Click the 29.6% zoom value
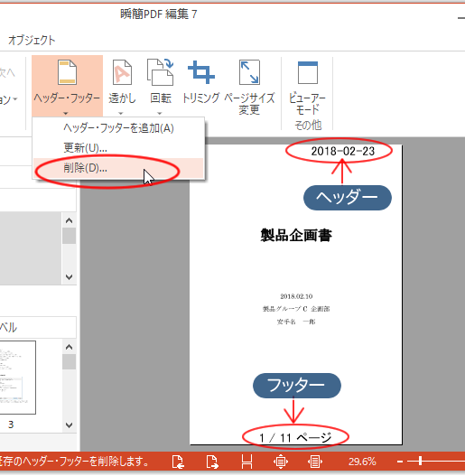The width and height of the screenshot is (465, 476). (362, 462)
